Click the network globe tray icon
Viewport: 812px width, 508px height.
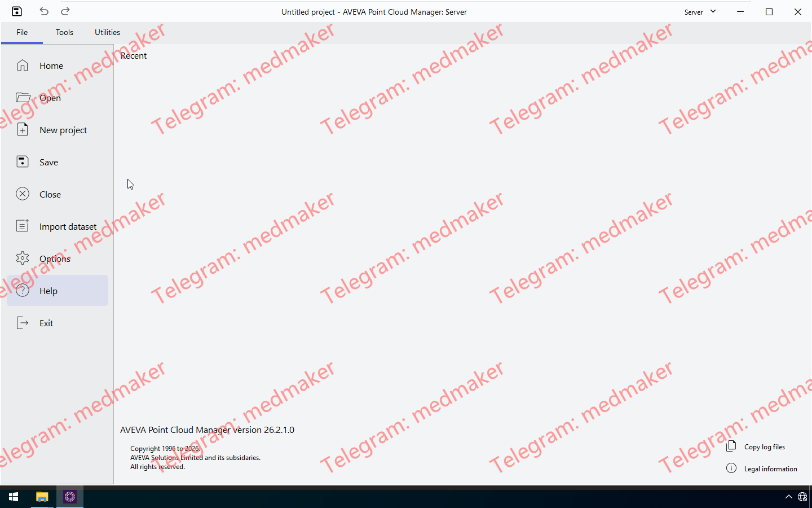pyautogui.click(x=802, y=497)
